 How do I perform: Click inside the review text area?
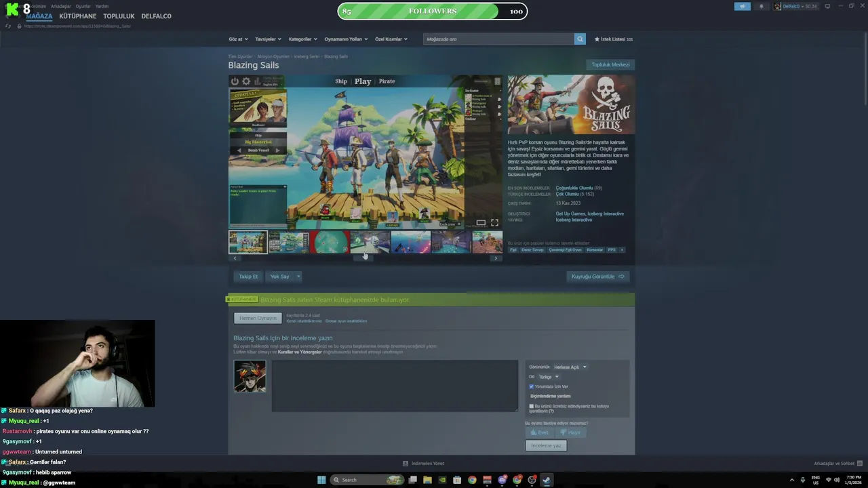pyautogui.click(x=395, y=386)
